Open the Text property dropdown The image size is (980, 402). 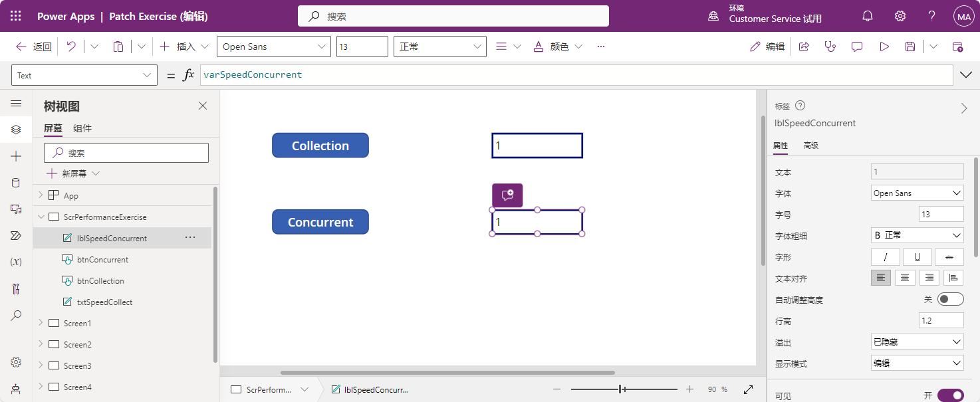point(84,75)
